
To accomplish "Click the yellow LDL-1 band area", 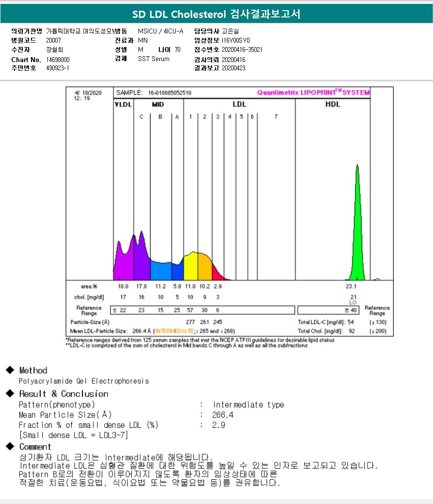I will [x=190, y=267].
